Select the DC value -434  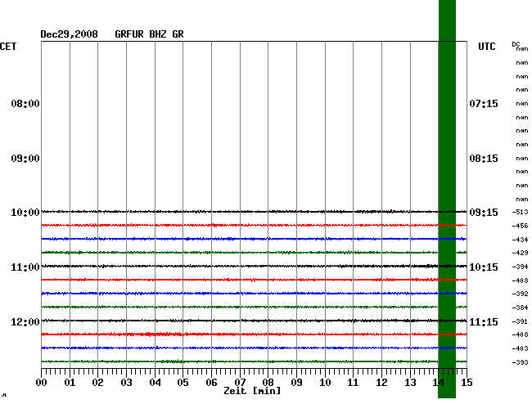coord(520,240)
